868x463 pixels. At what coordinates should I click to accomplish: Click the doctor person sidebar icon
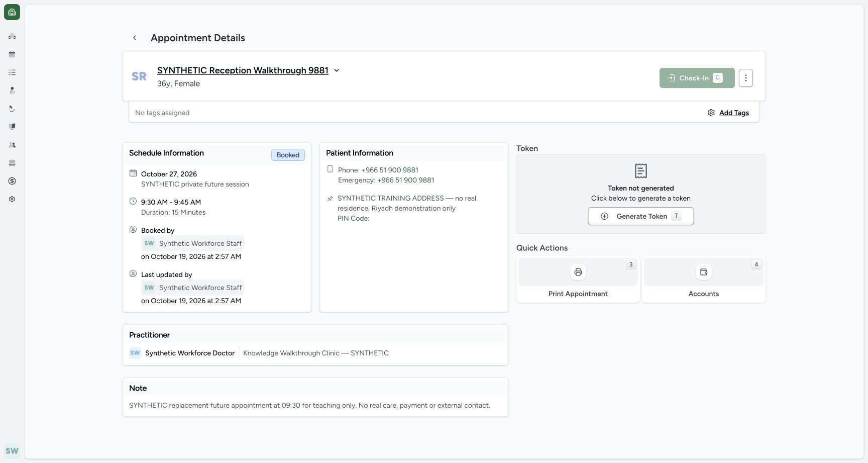12,90
